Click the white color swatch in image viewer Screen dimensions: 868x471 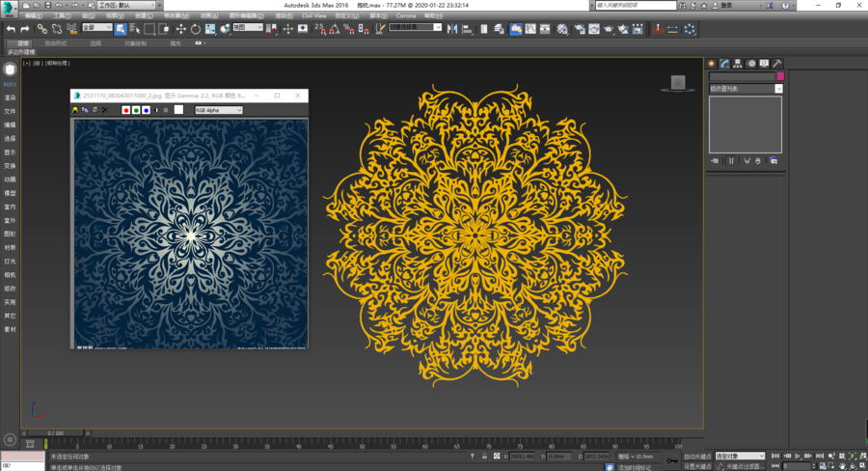click(x=178, y=110)
